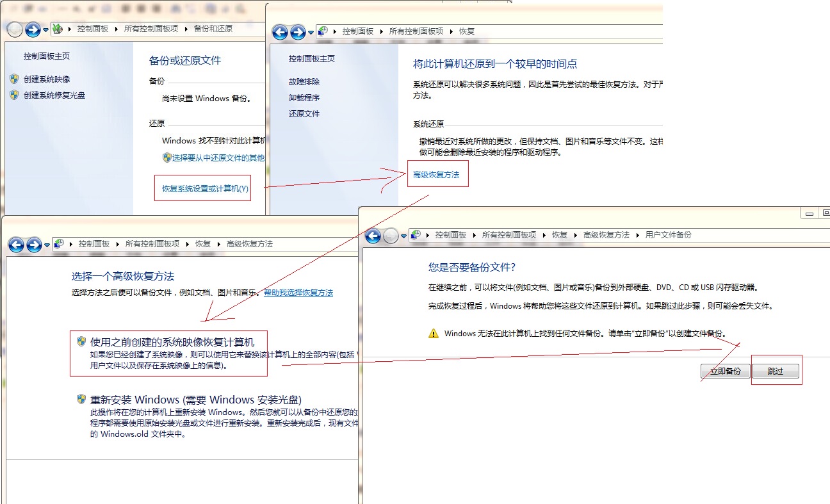Expand arrow after 恢复 in 高级恢复方法 window address bar

218,244
